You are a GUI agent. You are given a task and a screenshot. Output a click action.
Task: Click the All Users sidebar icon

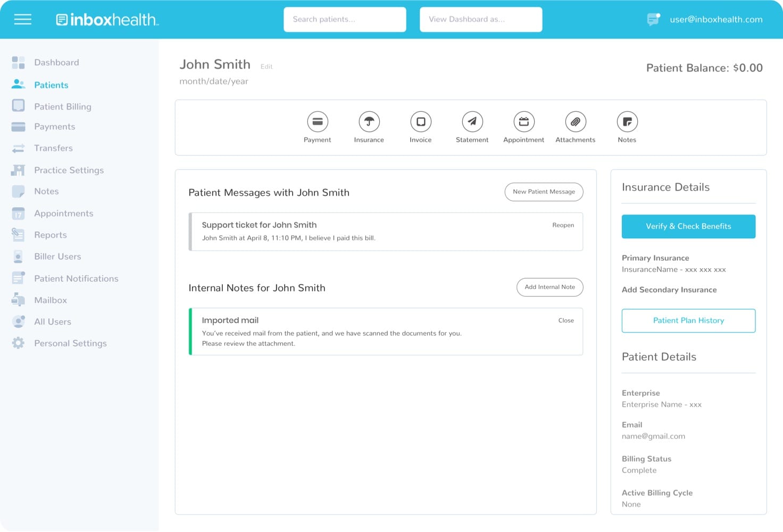18,321
